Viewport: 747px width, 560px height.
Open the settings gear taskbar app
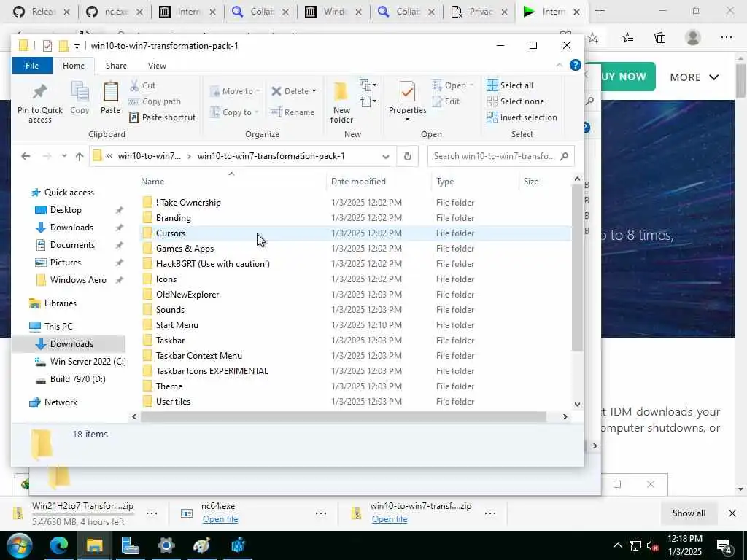pyautogui.click(x=166, y=545)
